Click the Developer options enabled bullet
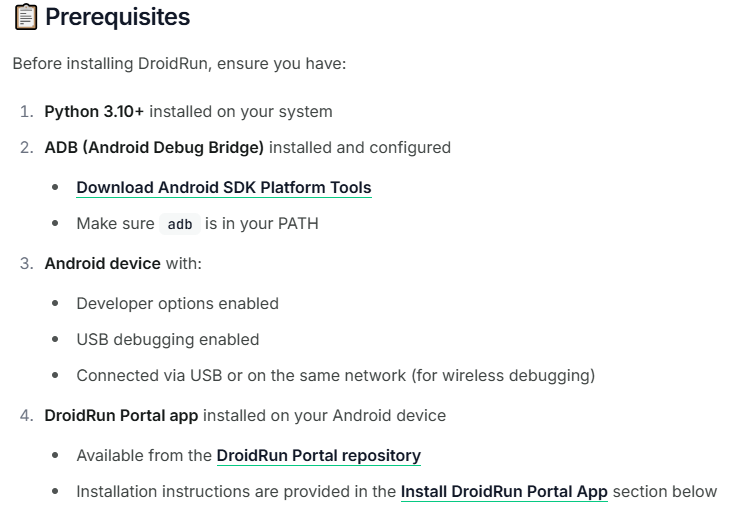 pos(177,303)
